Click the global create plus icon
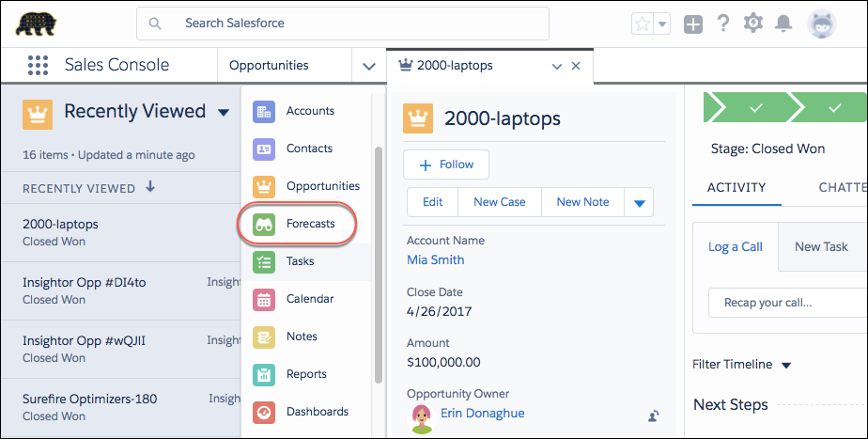 (693, 24)
